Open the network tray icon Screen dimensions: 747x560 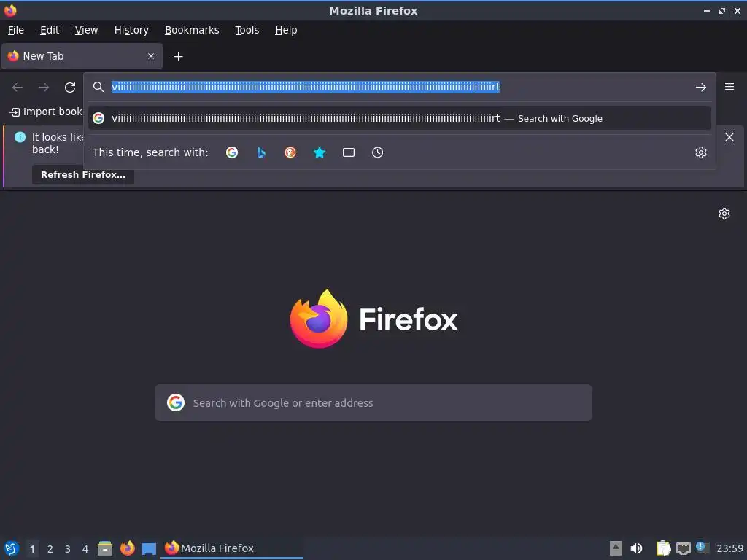coord(683,548)
